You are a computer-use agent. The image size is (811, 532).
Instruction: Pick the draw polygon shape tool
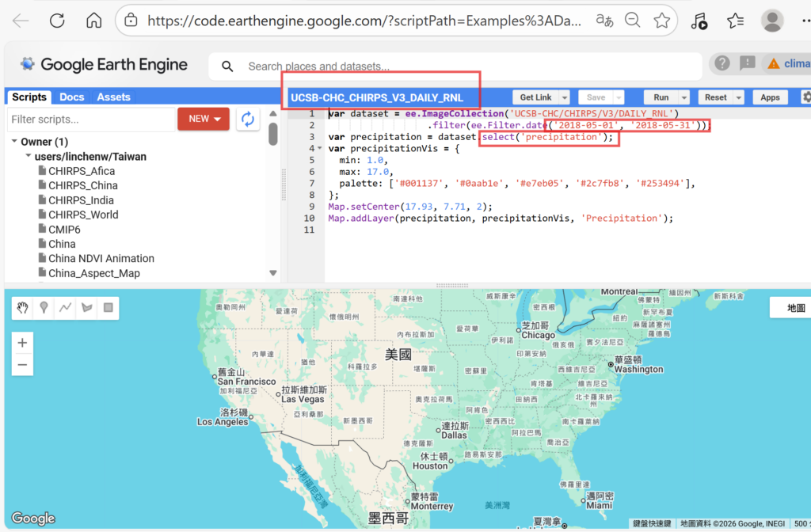click(87, 308)
